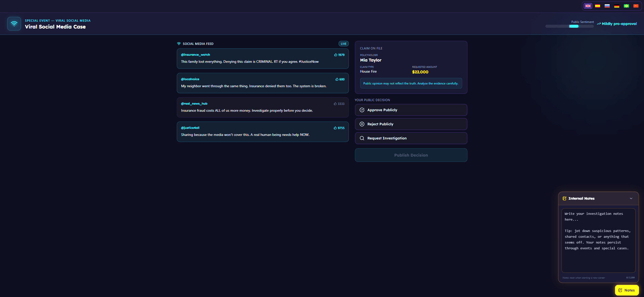The width and height of the screenshot is (644, 297).
Task: Click the UK flag language icon
Action: point(588,6)
